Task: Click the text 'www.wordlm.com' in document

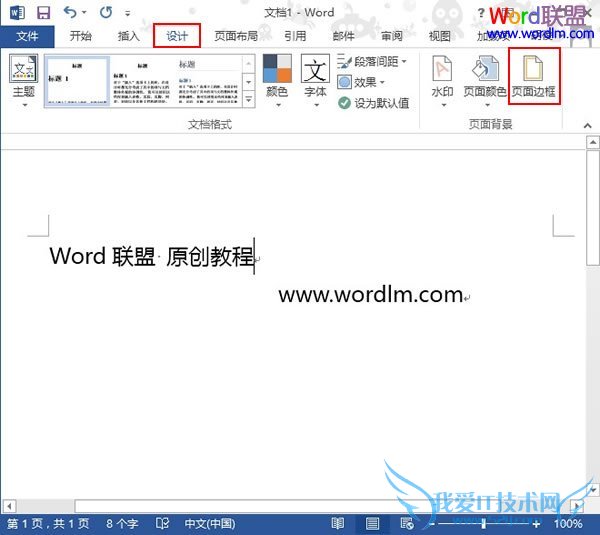Action: point(371,295)
